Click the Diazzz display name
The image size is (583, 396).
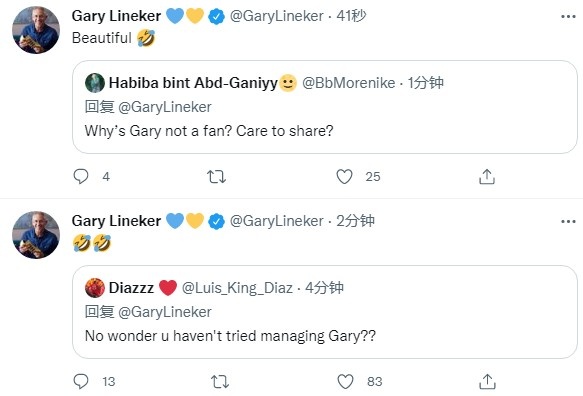tap(131, 287)
